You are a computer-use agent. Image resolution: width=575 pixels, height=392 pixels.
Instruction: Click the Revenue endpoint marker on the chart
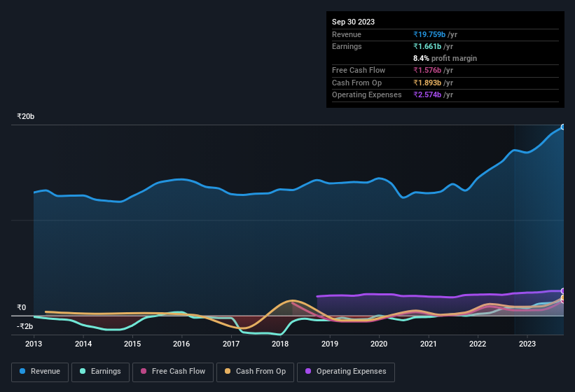point(563,127)
